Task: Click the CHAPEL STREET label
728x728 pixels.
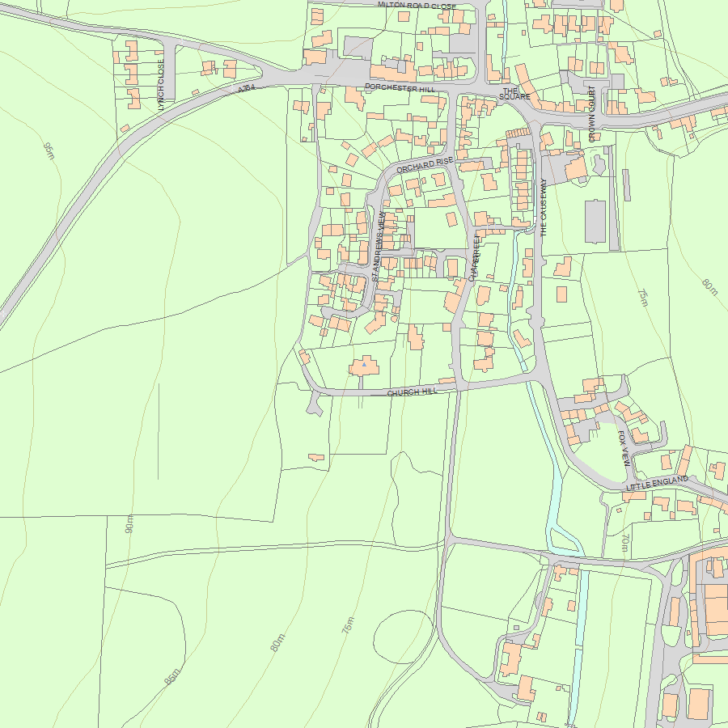Action: click(x=475, y=257)
